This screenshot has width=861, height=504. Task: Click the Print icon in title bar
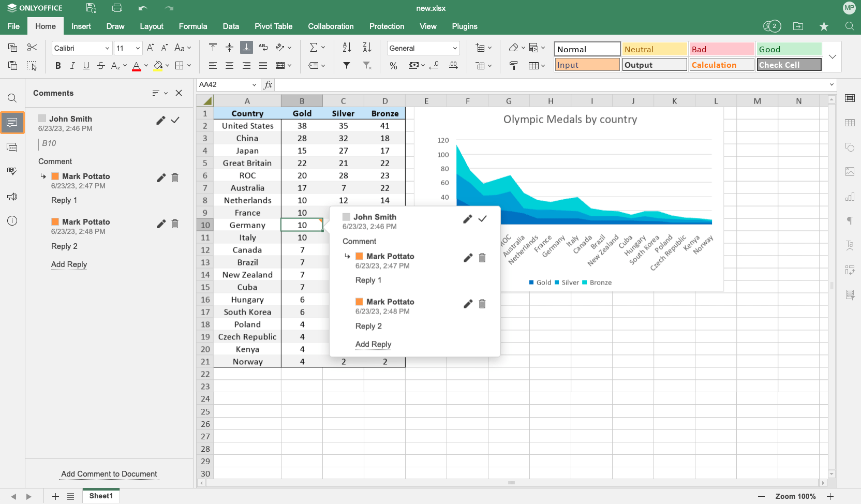tap(117, 8)
